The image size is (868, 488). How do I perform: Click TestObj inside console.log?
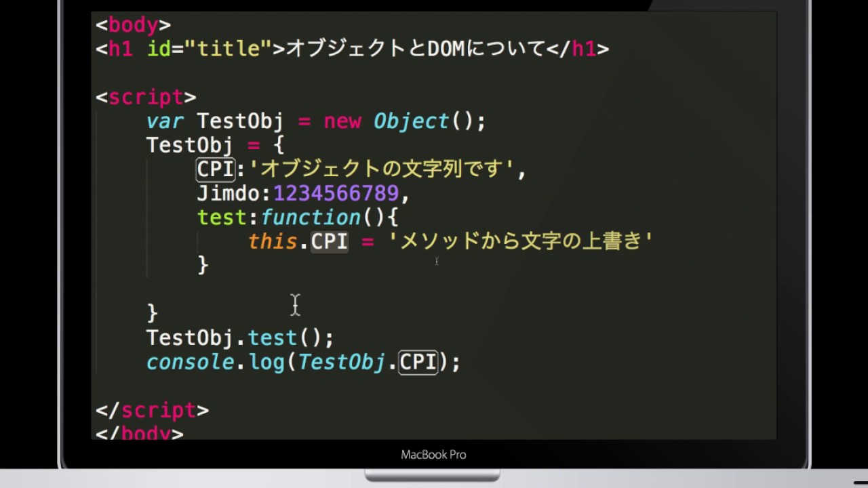pos(342,362)
